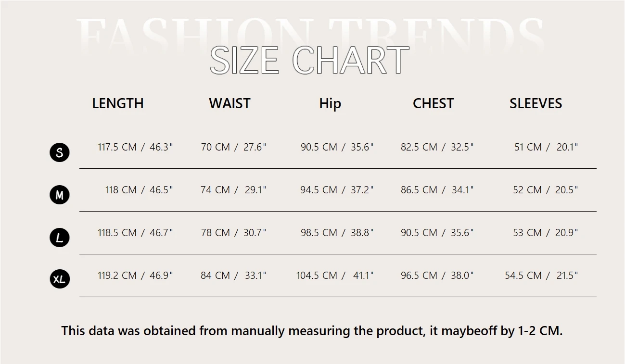Click size M chest 86.5 CM value
This screenshot has height=364, width=625.
(x=437, y=190)
